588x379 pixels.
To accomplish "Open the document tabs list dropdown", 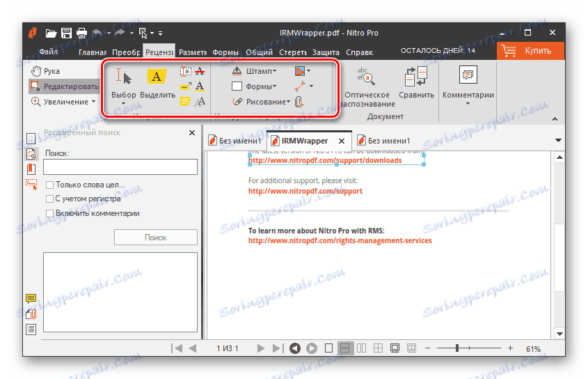I will click(558, 140).
